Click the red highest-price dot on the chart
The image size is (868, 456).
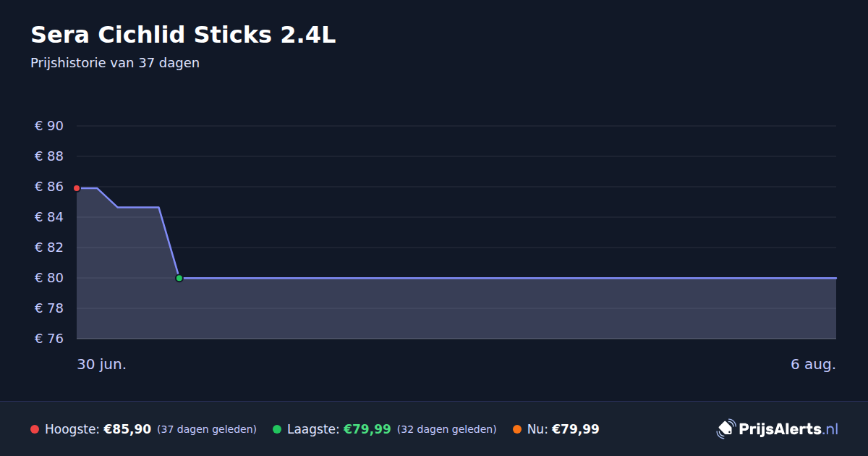[x=77, y=188]
